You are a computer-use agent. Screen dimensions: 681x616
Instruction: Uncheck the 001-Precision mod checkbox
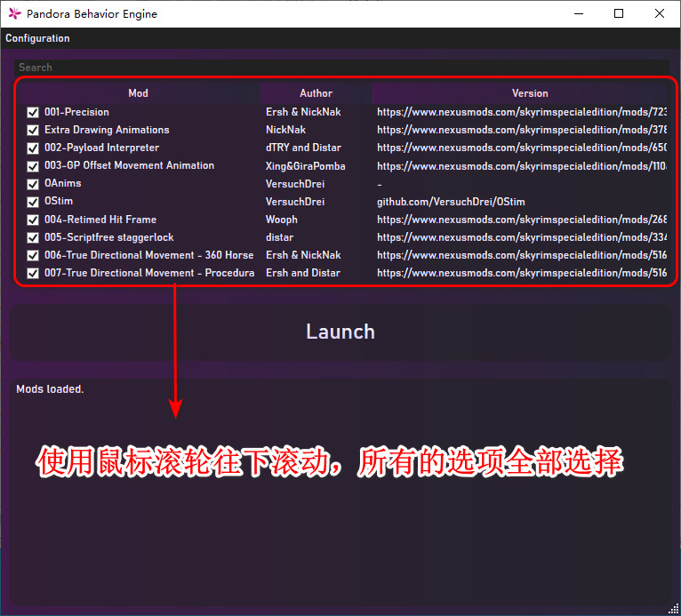point(33,113)
